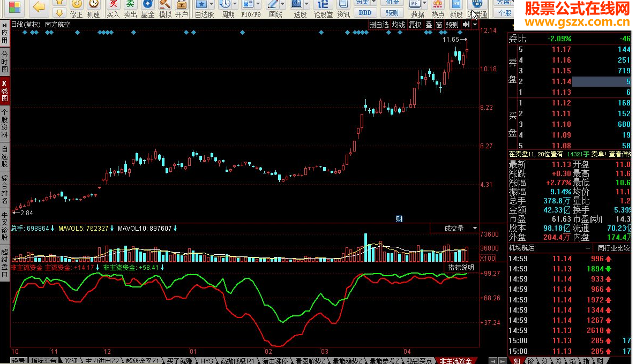Expand the 选股 dropdown arrow
Viewport: 636px width, 364px height.
[x=306, y=4]
